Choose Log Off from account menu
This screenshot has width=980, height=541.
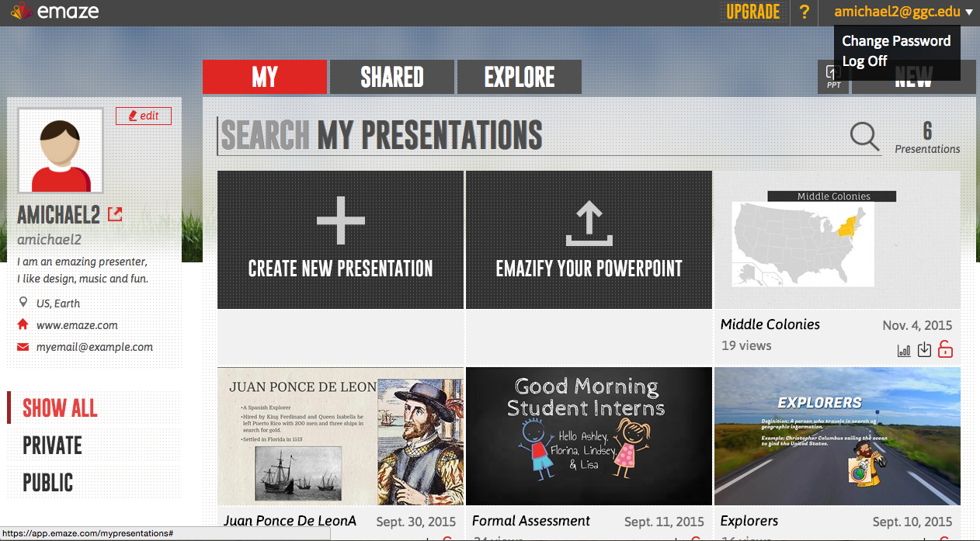pyautogui.click(x=864, y=61)
